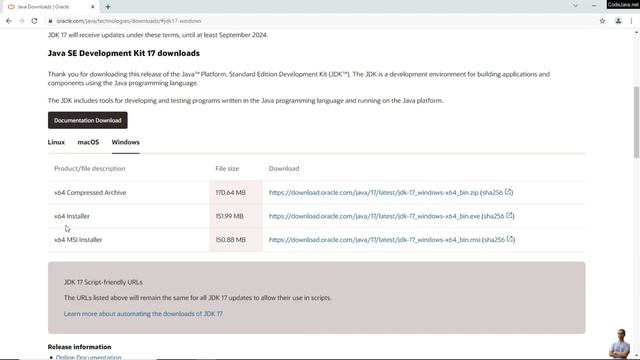Click the Product/file description column header
Screen dimensions: 640x360
(x=90, y=168)
